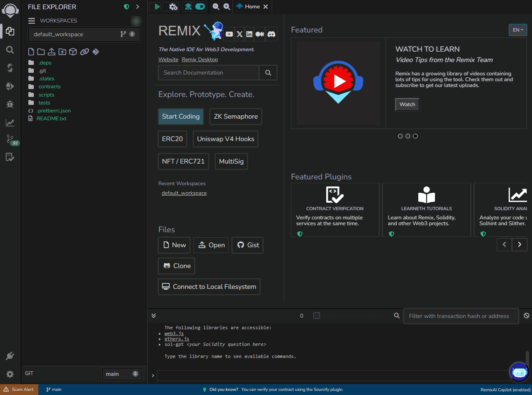Open the Debugger bug icon

(10, 104)
